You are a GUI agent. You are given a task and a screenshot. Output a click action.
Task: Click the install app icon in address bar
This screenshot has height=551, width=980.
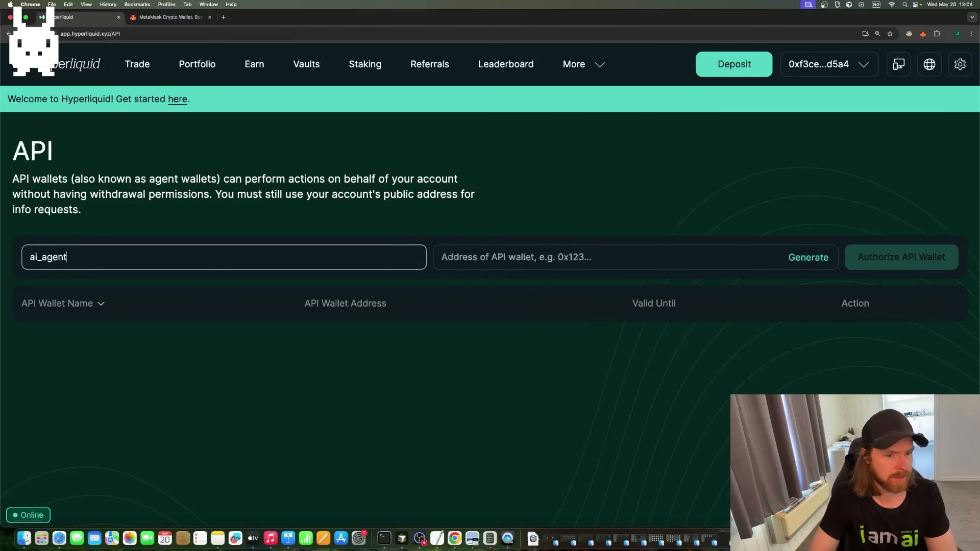click(865, 34)
